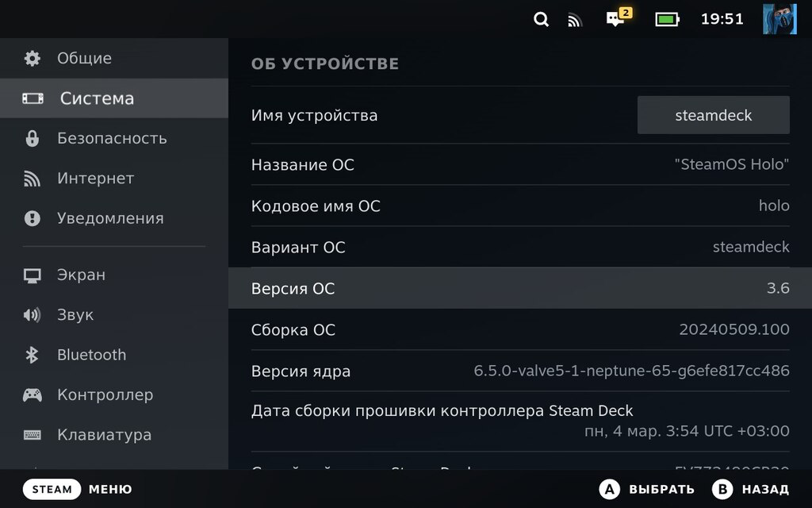The image size is (812, 508).
Task: Click the network signal status icon
Action: pos(575,20)
